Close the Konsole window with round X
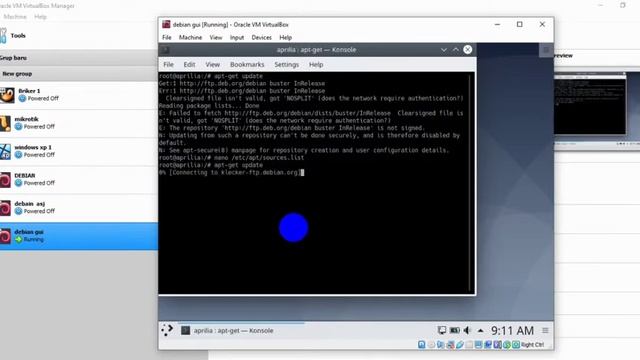 [x=468, y=50]
